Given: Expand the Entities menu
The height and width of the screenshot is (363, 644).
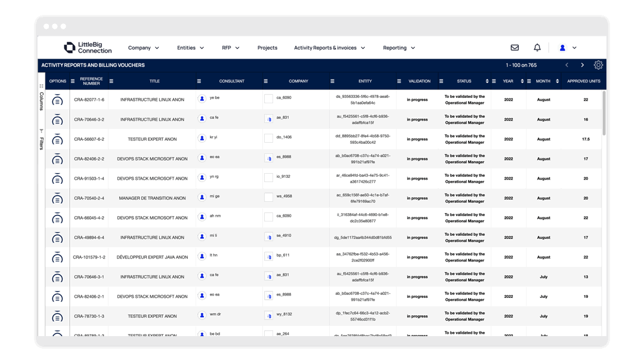Looking at the screenshot, I should [x=191, y=48].
